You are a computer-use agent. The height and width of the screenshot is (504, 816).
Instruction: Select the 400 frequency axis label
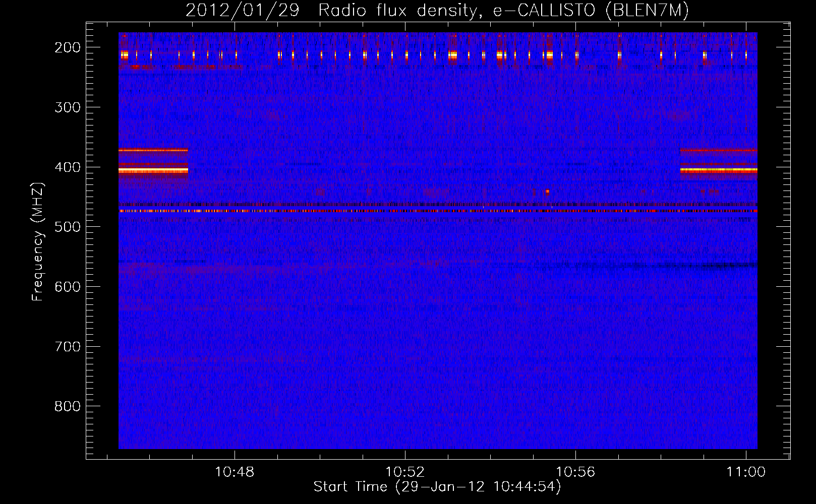pos(68,167)
